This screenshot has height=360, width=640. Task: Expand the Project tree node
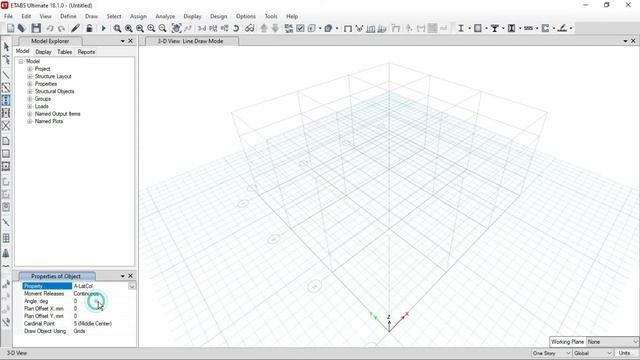[x=29, y=69]
